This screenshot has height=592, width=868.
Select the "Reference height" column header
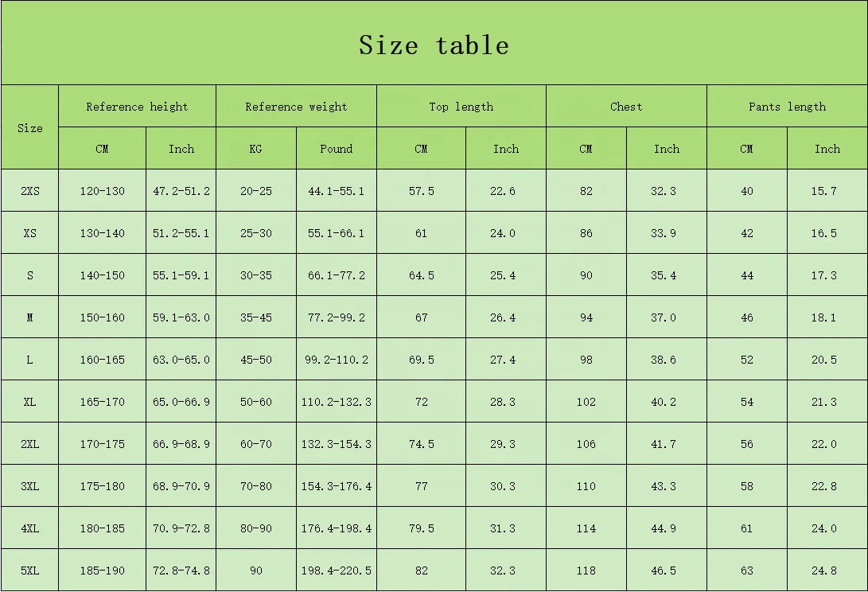pos(137,107)
